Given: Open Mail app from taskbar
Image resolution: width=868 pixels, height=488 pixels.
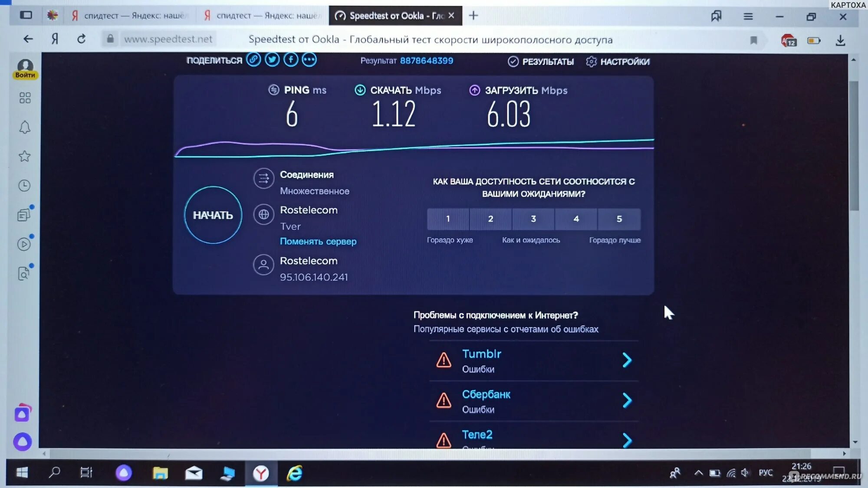Looking at the screenshot, I should (194, 473).
